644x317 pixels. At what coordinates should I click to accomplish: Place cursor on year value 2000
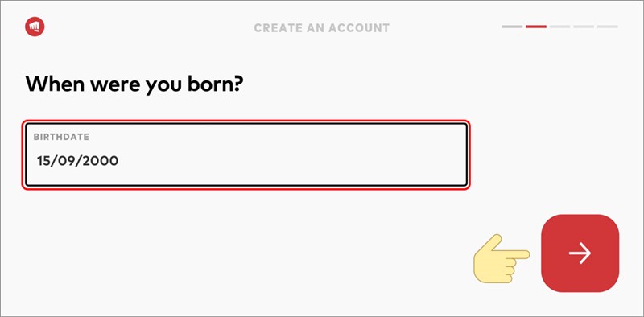(x=101, y=161)
